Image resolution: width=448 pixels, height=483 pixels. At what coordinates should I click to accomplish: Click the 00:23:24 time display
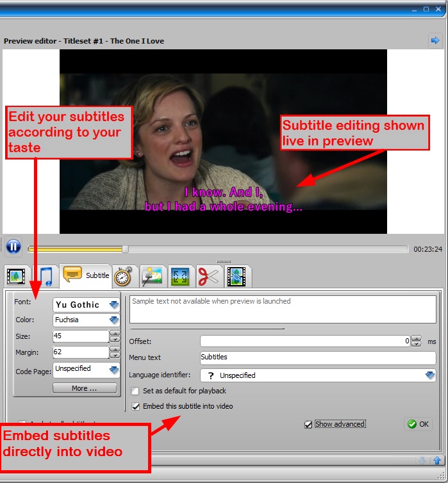[427, 249]
